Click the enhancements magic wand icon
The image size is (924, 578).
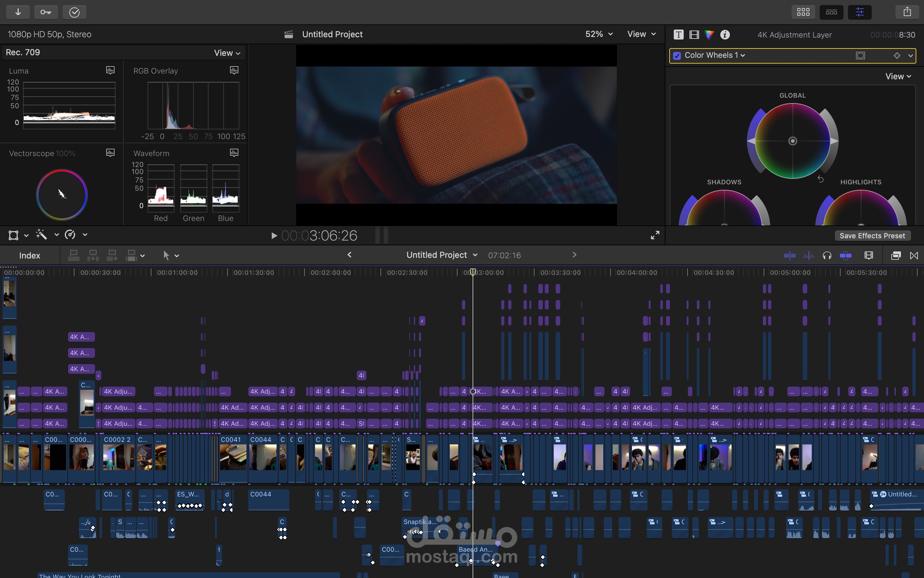point(41,234)
